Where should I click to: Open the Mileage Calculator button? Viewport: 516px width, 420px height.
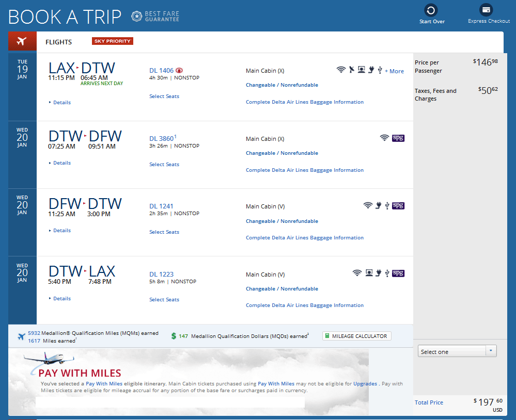pos(357,336)
